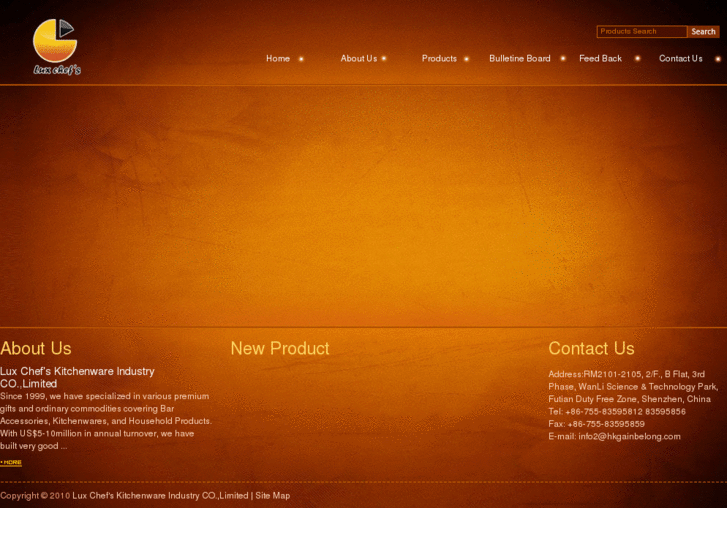The height and width of the screenshot is (545, 727).
Task: Click the email info2@hkgainbelong.com
Action: 630,436
